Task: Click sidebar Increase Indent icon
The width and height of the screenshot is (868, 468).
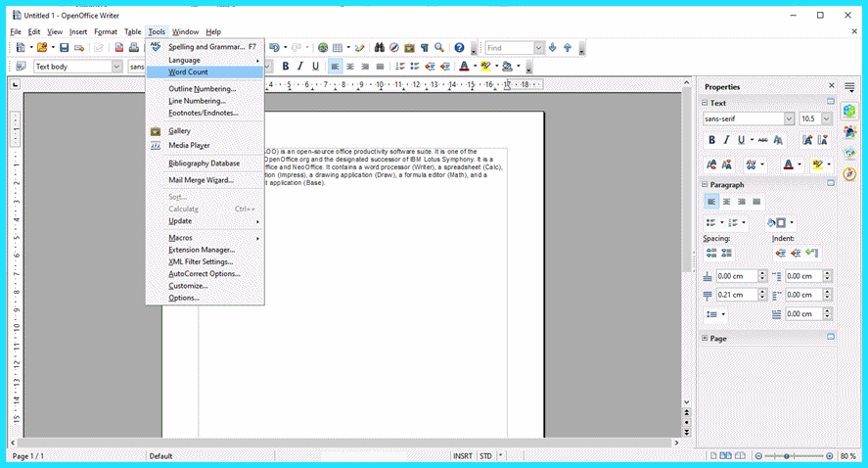Action: (x=781, y=254)
